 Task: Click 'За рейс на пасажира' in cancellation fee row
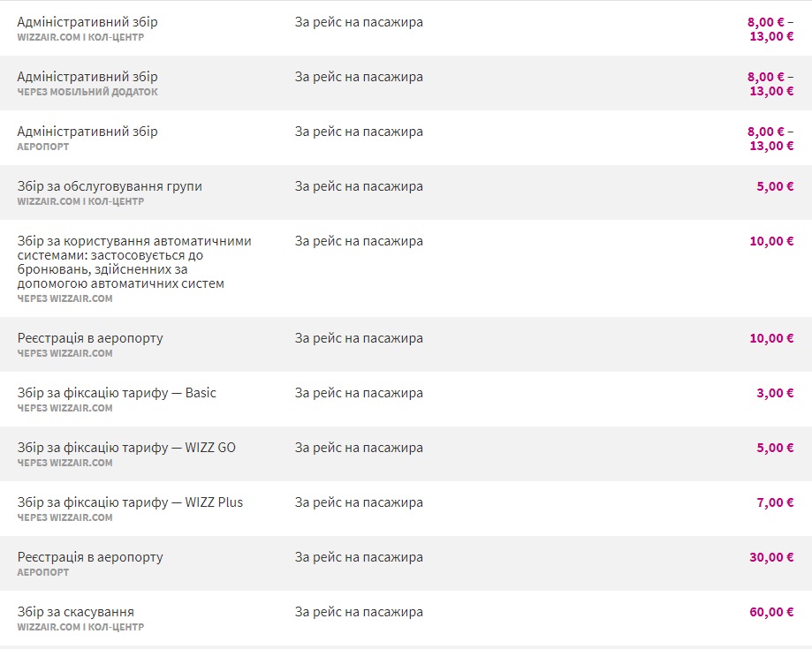coord(359,612)
